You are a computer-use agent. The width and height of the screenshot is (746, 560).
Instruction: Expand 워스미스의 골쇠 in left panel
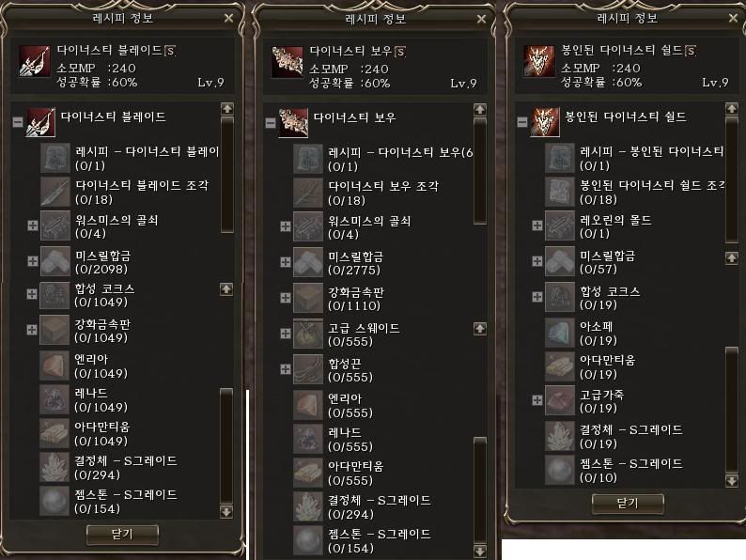[32, 226]
